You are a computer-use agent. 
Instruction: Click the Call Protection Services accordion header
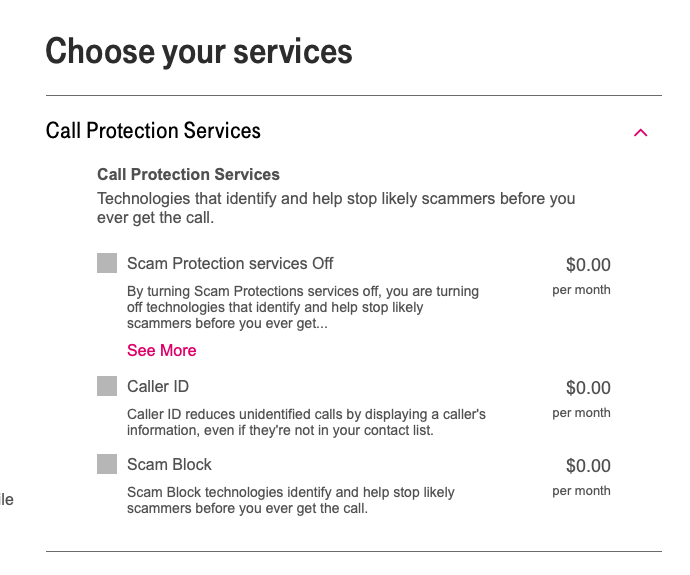tap(153, 131)
